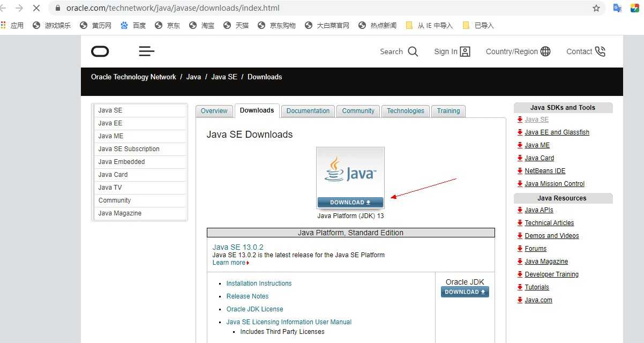Open the 热点新闻 bookmark
This screenshot has width=644, height=343.
click(377, 25)
